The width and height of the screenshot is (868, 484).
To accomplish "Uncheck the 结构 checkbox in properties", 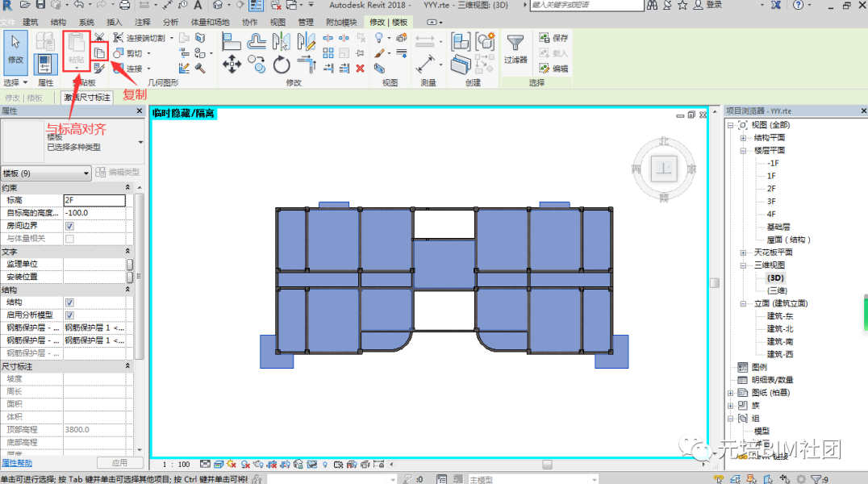I will (69, 302).
